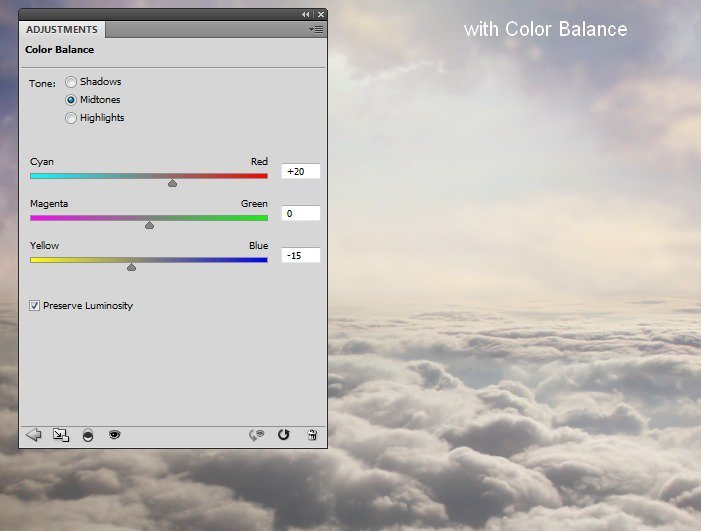Click the return to adjustment list arrow
The image size is (701, 531).
[33, 435]
